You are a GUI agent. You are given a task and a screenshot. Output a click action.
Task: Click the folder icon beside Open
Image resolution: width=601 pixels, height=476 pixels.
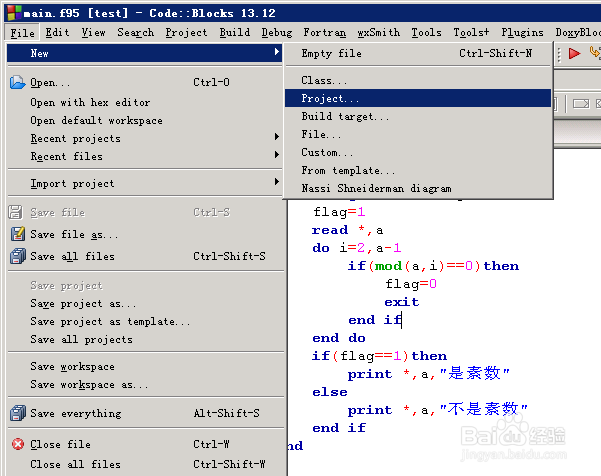click(x=16, y=83)
